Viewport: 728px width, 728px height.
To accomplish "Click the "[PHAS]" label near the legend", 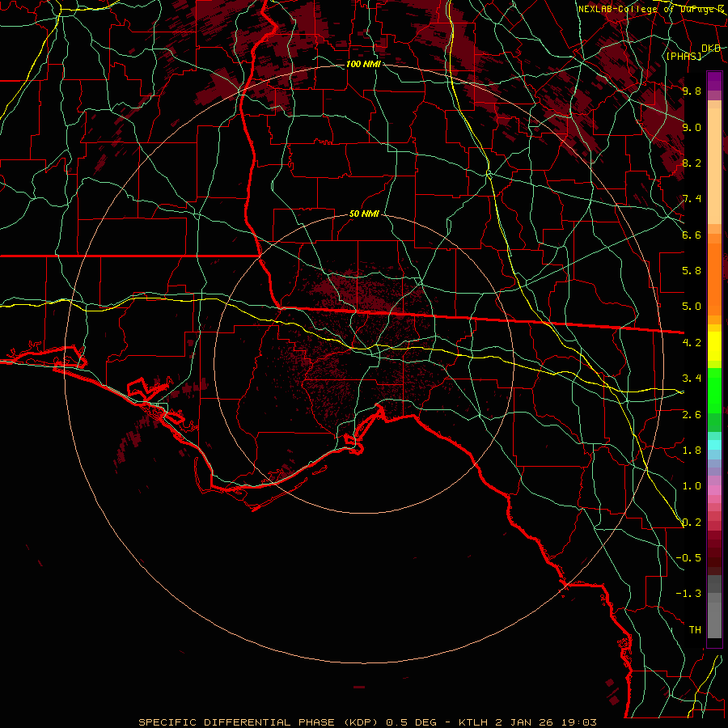I will click(684, 57).
